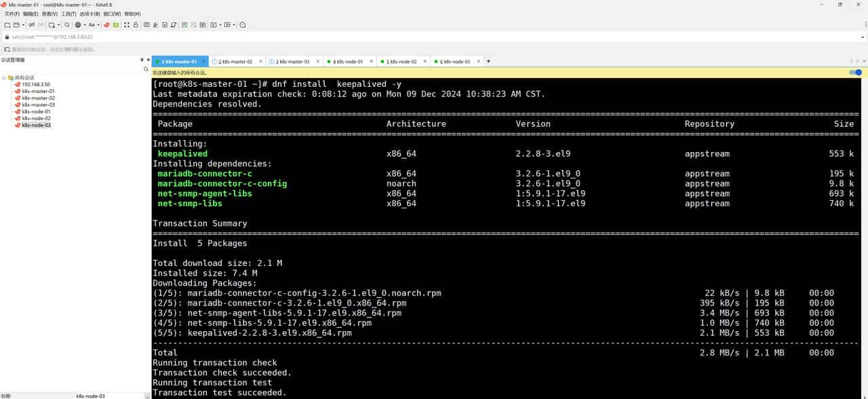Click the + button to add a new tab

pyautogui.click(x=488, y=61)
